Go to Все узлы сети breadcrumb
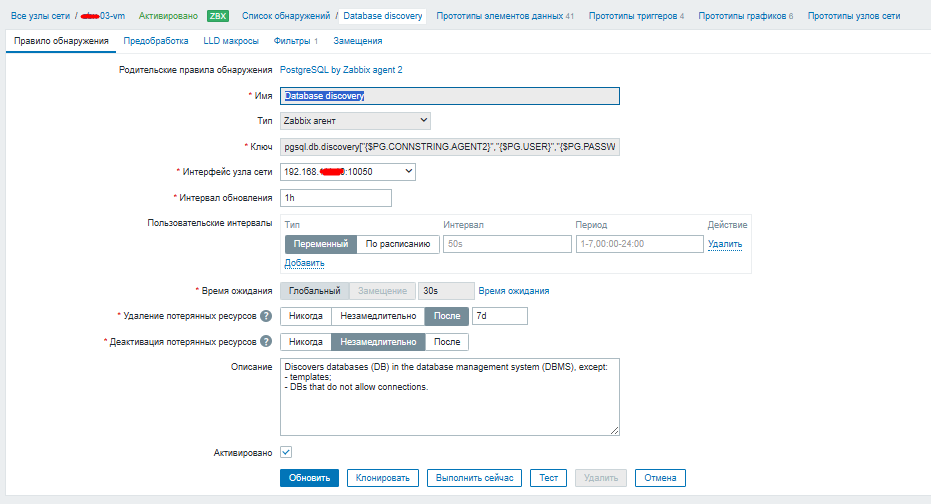931x504 pixels. click(x=40, y=16)
